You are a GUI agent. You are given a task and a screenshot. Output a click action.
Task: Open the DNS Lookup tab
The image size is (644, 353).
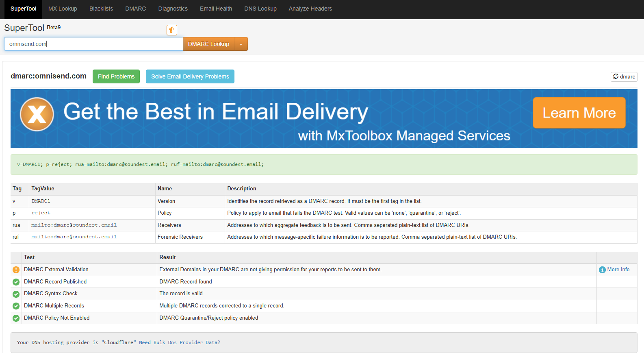tap(260, 9)
